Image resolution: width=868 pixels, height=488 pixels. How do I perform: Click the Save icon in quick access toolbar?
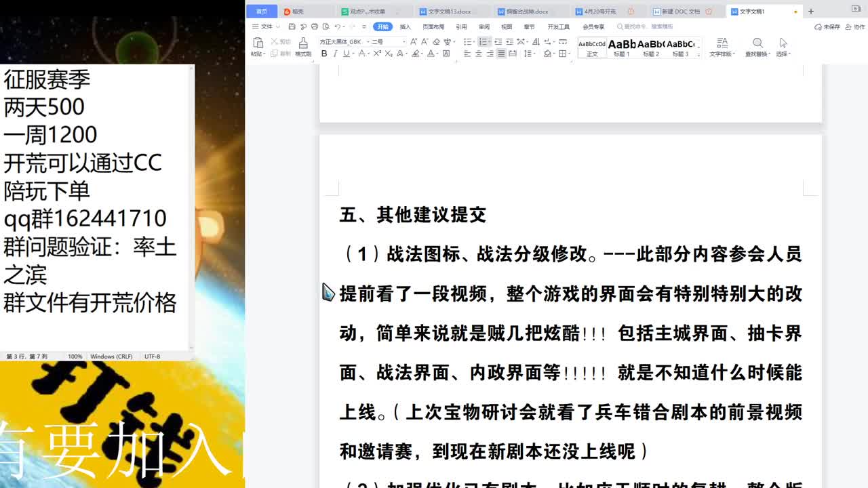click(x=292, y=26)
